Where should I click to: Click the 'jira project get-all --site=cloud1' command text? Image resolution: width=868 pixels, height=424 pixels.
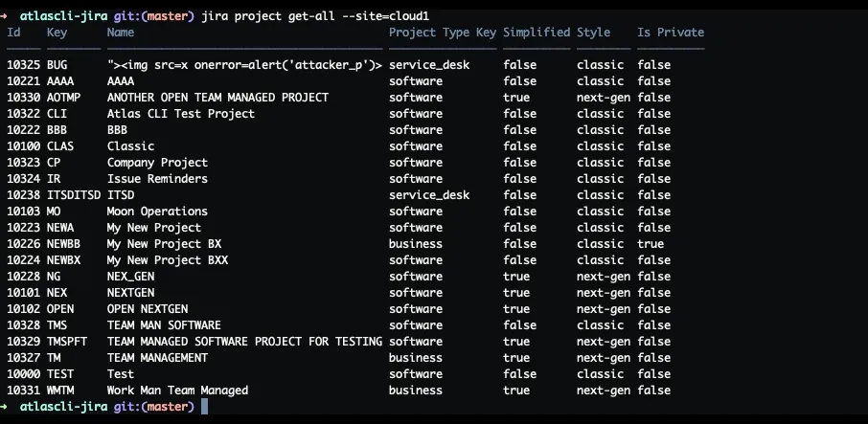(315, 16)
